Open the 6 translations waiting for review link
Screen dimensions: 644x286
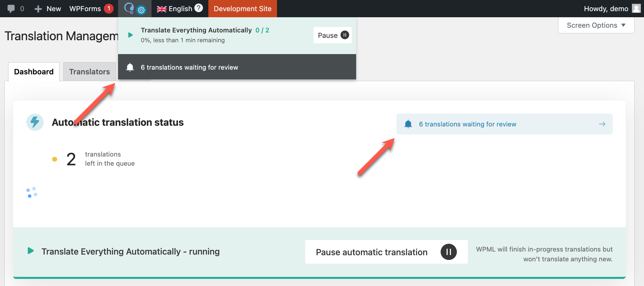tap(467, 124)
